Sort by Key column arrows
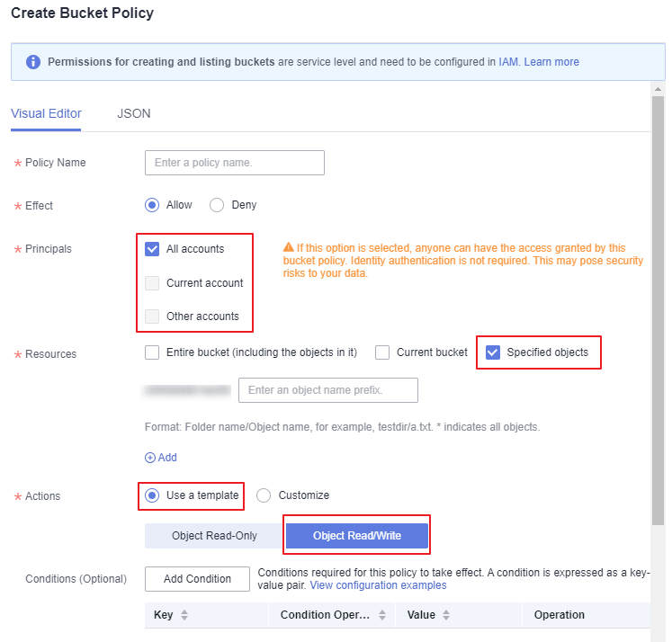Viewport: 672px width, 642px height. tap(184, 615)
